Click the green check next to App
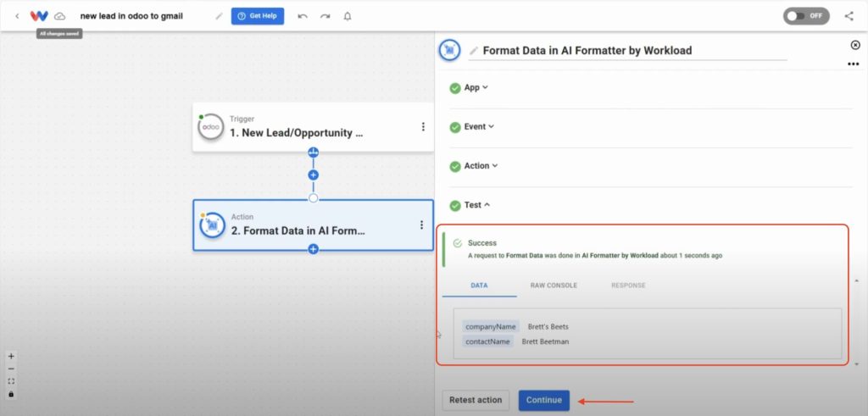Viewport: 868px width, 416px height. (x=455, y=88)
